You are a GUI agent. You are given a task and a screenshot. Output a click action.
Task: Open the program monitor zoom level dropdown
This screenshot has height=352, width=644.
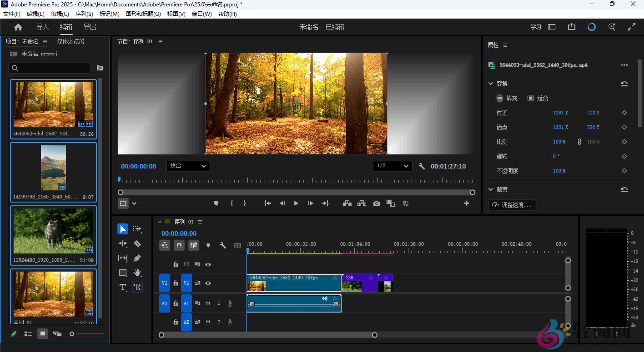[188, 166]
